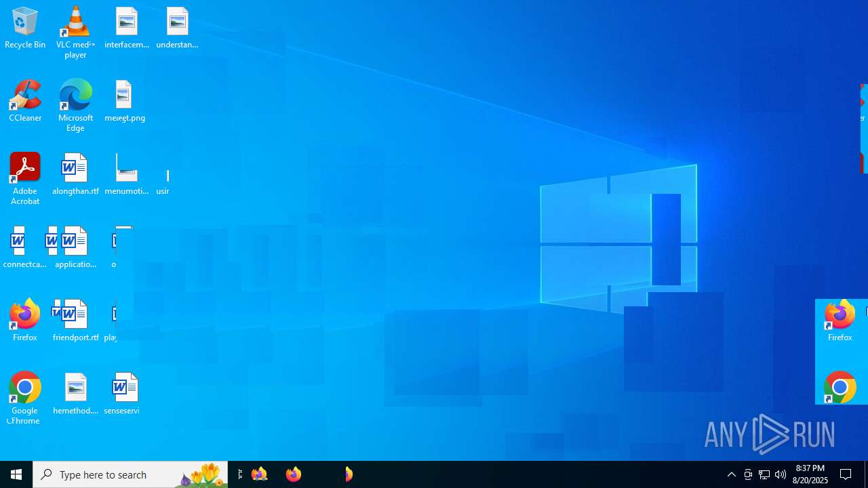Screen dimensions: 868x488
Task: Open Task View on the taskbar
Action: (x=240, y=474)
